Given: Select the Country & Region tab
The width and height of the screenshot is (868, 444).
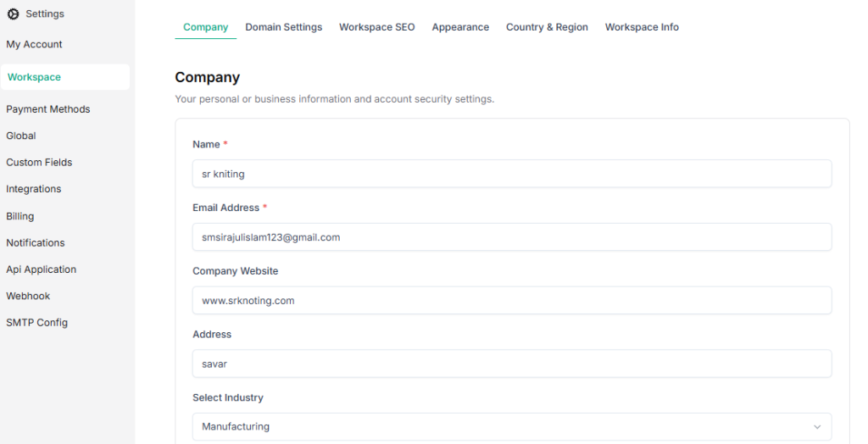Looking at the screenshot, I should tap(546, 27).
